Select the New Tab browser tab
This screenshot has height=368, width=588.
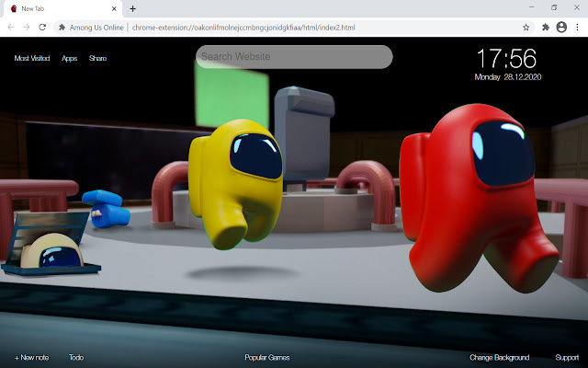click(x=63, y=8)
